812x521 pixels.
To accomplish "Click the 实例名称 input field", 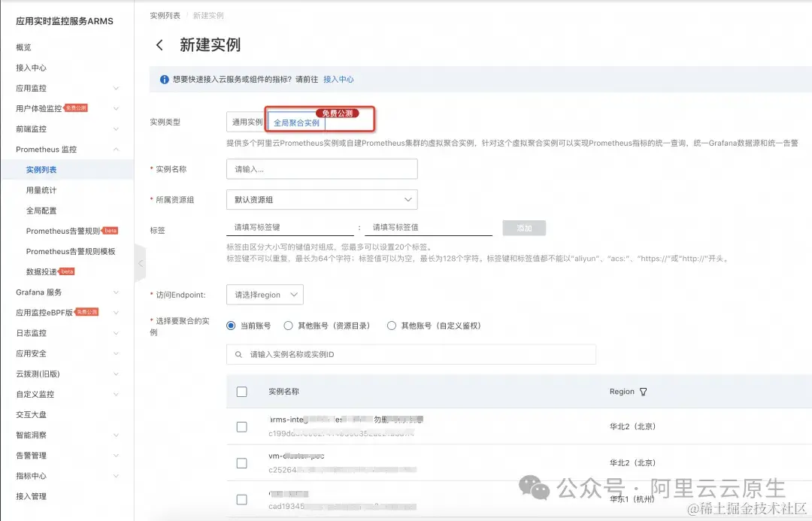I will click(322, 168).
